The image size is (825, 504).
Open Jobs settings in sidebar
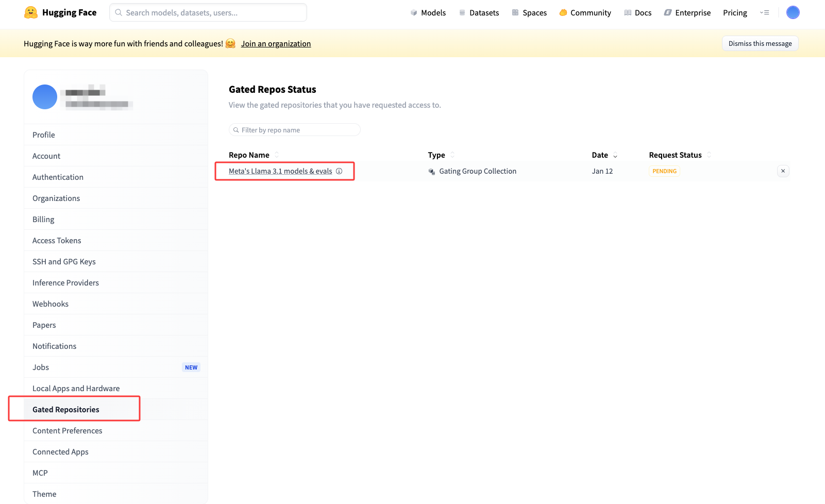click(116, 367)
